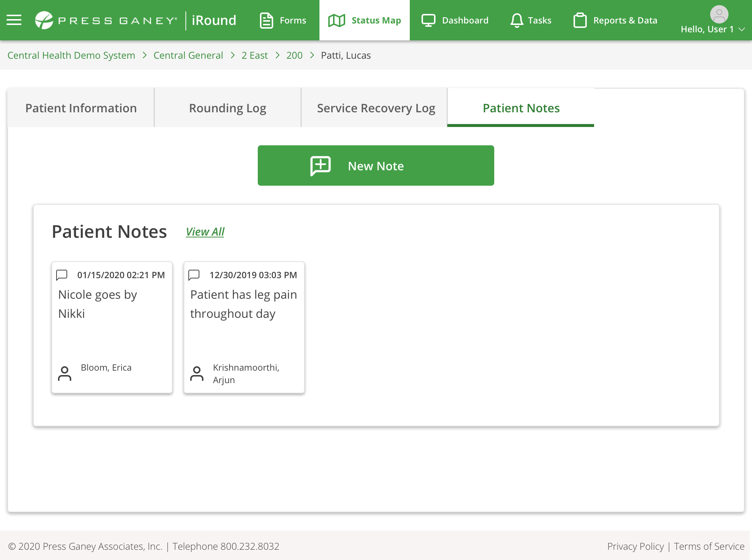Click the Forms document icon
Viewport: 752px width, 560px height.
pos(266,20)
